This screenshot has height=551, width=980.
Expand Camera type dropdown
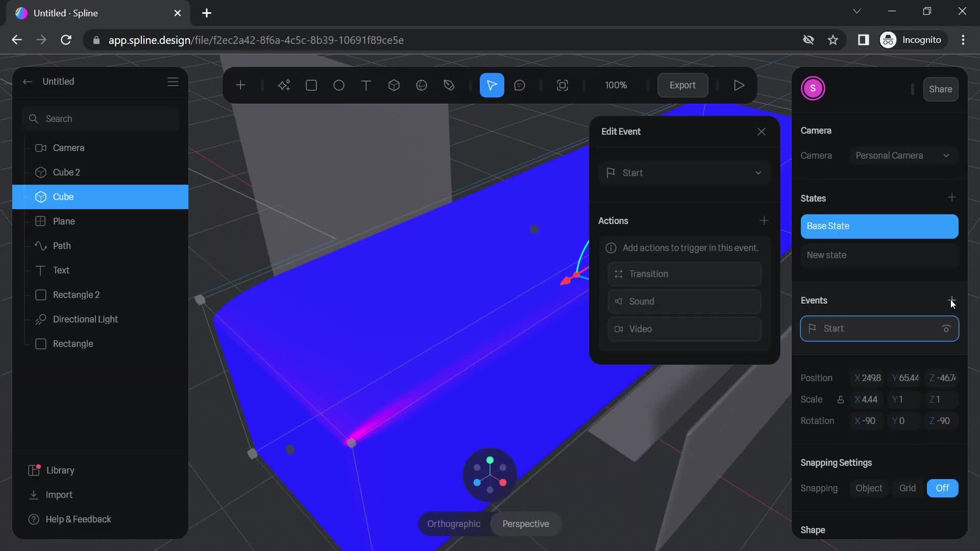pos(947,157)
